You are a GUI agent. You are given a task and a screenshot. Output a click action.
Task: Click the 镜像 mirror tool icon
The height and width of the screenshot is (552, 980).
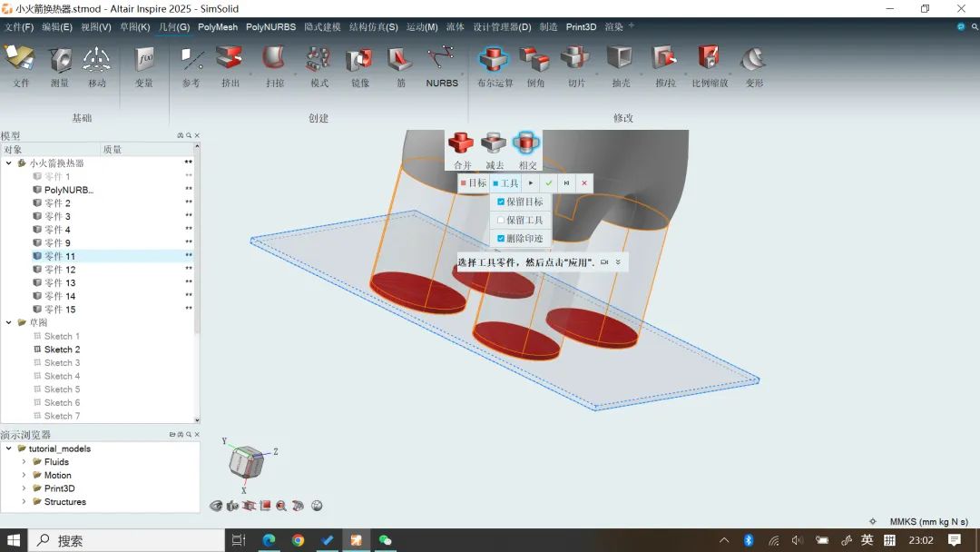click(x=360, y=61)
